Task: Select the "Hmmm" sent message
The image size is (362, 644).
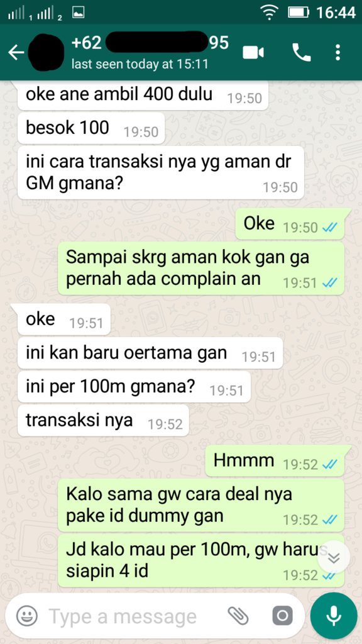Action: click(275, 461)
